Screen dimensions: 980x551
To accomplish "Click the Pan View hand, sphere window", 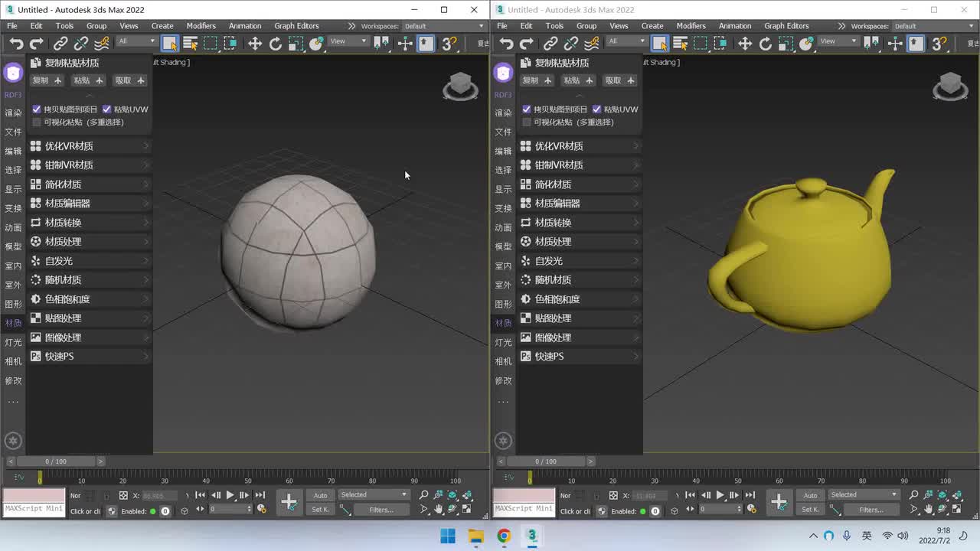I will pyautogui.click(x=439, y=509).
